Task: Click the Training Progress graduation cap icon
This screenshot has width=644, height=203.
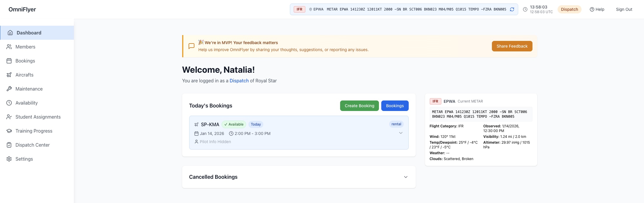Action: (x=9, y=131)
